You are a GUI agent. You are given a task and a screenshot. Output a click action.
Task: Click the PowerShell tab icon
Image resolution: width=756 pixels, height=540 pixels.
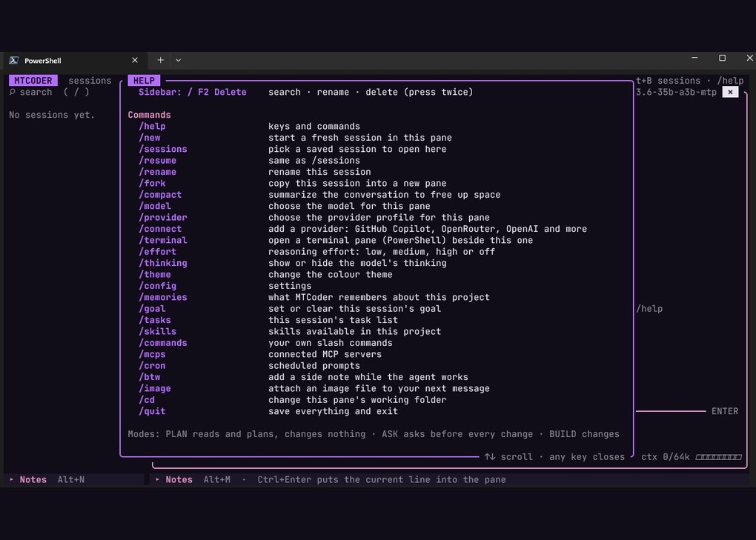point(14,60)
